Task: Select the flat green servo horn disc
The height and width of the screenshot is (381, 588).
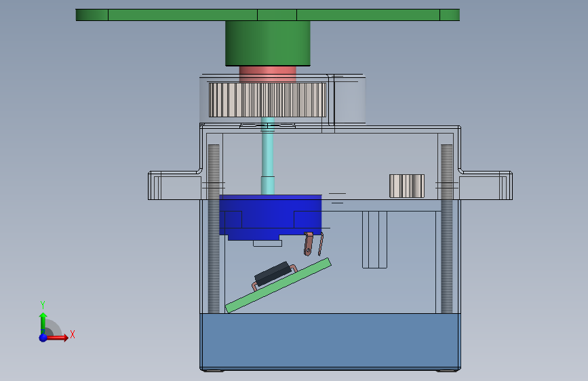Action: 268,15
